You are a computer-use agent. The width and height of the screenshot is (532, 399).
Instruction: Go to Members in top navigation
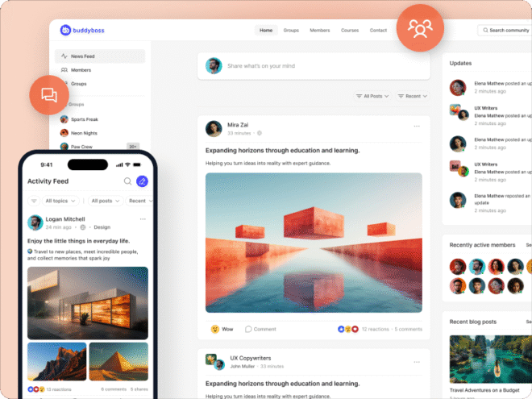tap(320, 30)
